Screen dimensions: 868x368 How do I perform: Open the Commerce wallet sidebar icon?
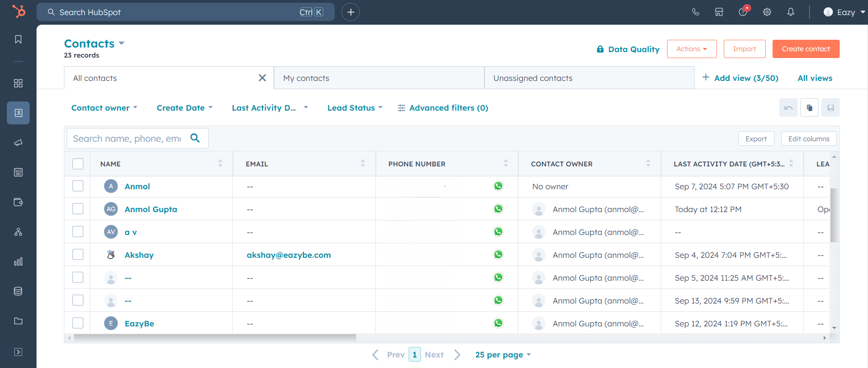click(18, 202)
